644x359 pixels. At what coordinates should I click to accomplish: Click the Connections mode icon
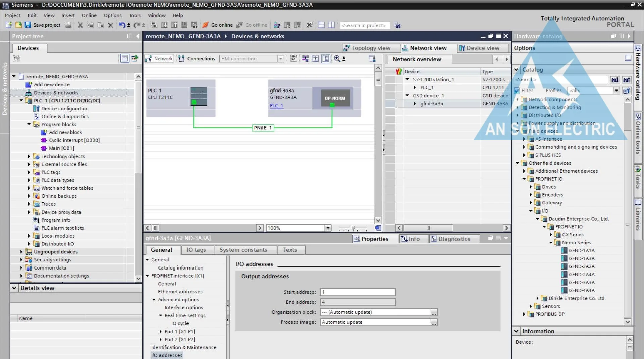[181, 59]
